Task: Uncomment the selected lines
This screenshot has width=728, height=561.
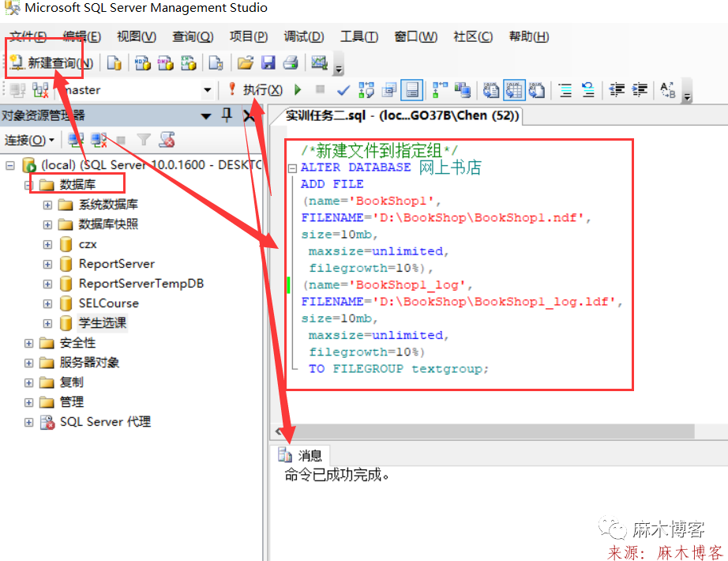Action: tap(588, 90)
